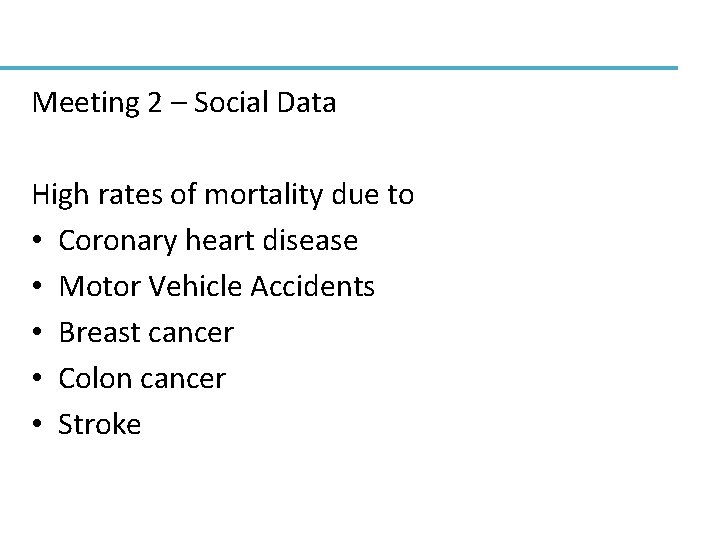
Task: Select the "Stroke" bullet text
Action: [x=100, y=425]
